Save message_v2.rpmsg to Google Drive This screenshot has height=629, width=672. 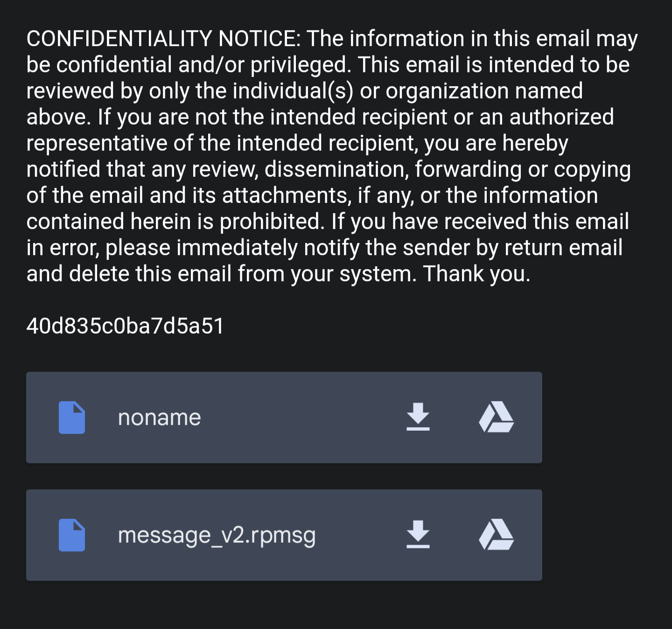(x=496, y=535)
